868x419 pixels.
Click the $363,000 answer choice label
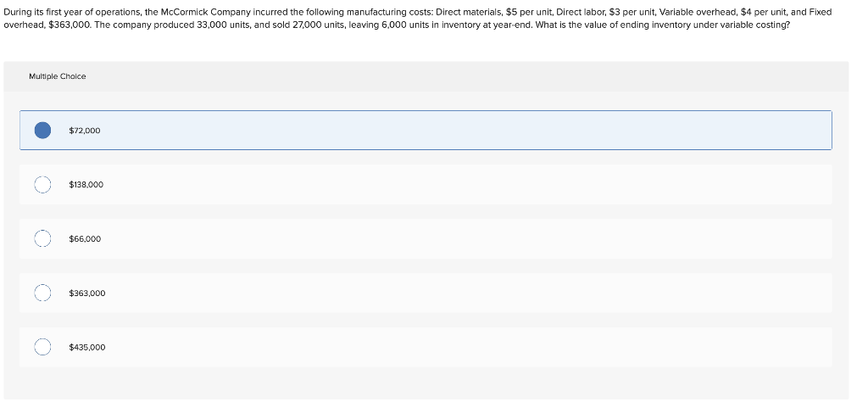(x=87, y=293)
